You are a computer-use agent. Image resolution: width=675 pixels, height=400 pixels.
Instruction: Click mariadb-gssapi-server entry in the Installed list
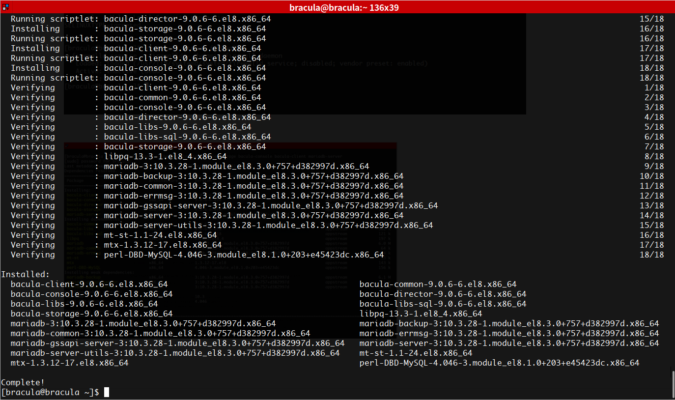click(177, 343)
